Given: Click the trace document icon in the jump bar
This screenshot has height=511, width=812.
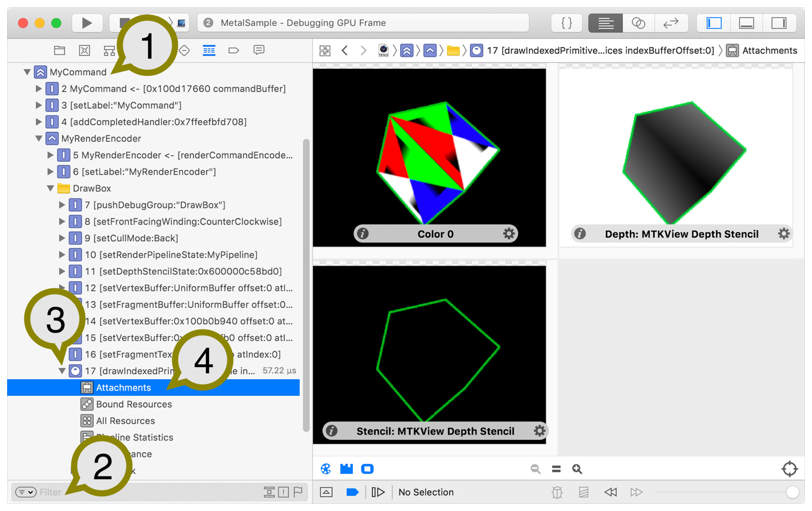Looking at the screenshot, I should pos(384,51).
